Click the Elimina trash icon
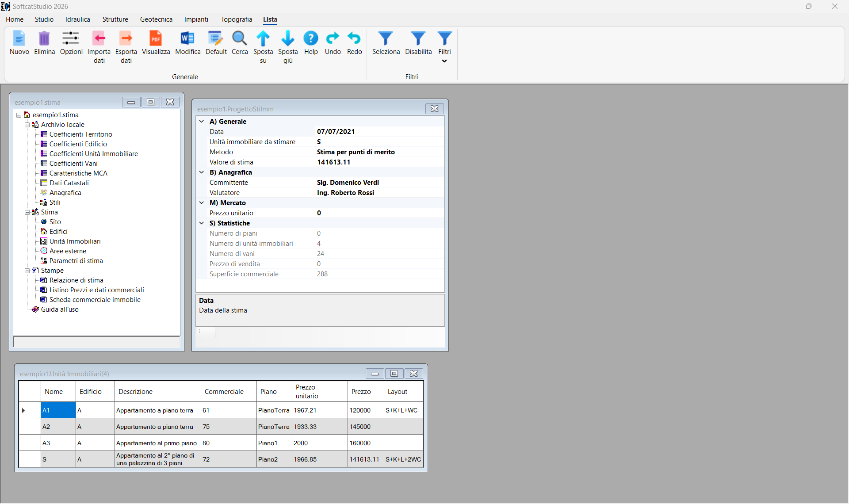The height and width of the screenshot is (504, 849). point(44,38)
